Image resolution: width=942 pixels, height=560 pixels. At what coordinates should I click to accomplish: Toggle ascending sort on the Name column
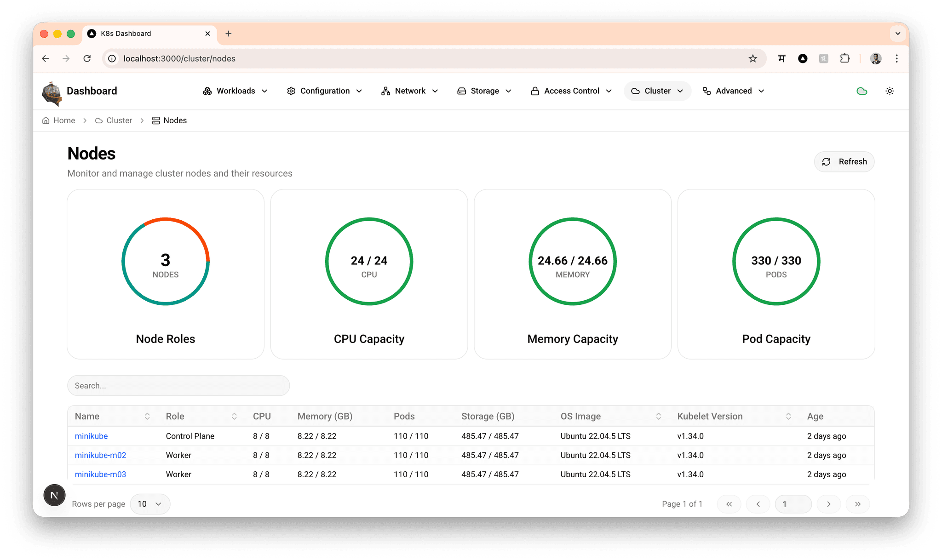coord(148,416)
